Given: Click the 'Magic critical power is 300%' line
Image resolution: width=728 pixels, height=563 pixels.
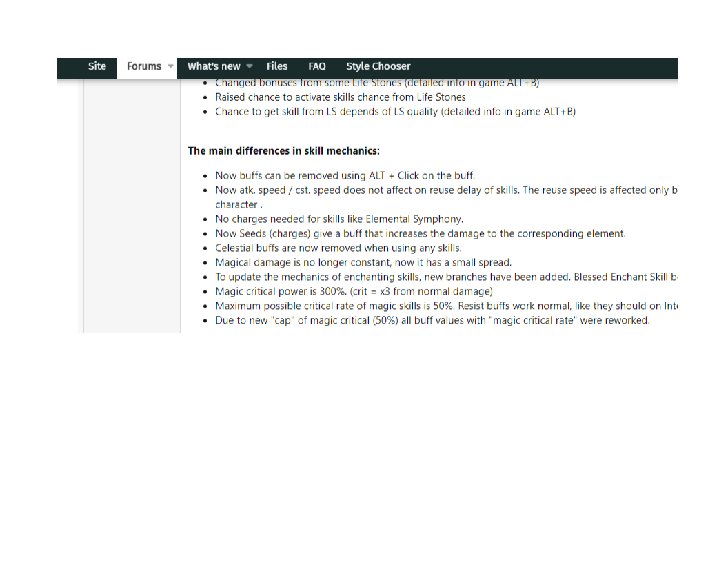Looking at the screenshot, I should coord(354,292).
